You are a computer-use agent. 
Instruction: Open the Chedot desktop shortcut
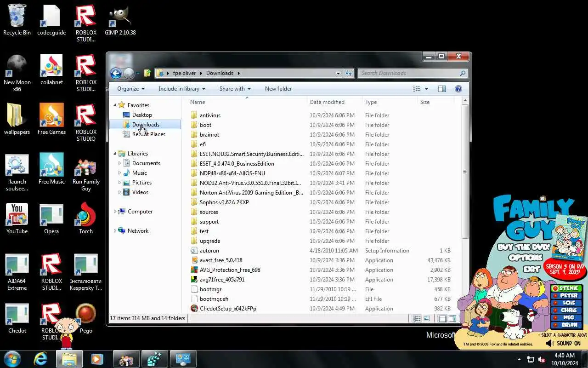17,318
